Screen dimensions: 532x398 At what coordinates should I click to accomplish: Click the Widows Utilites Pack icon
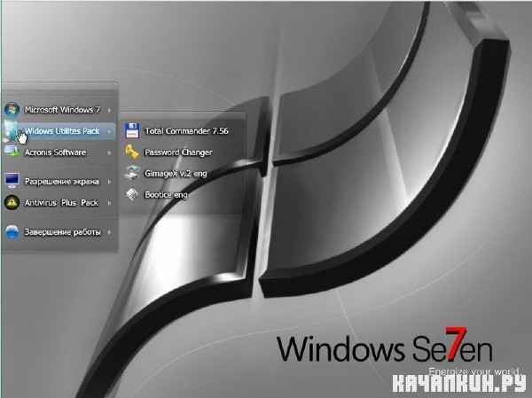coord(12,131)
